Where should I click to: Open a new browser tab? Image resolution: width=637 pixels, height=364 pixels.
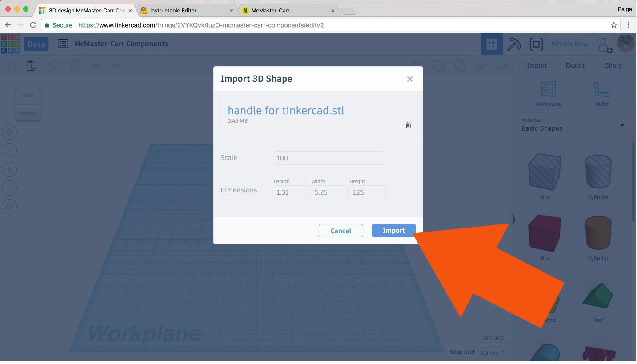click(x=348, y=11)
